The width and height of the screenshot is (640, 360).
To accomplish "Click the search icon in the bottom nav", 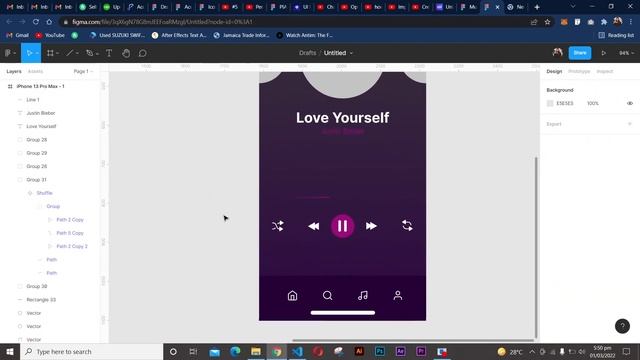I will [x=327, y=296].
